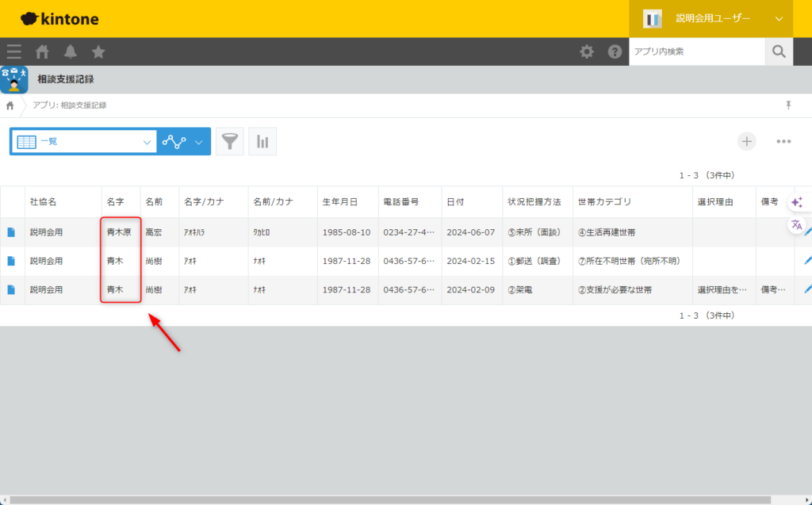Click the search magnifier button
The height and width of the screenshot is (505, 812).
779,52
